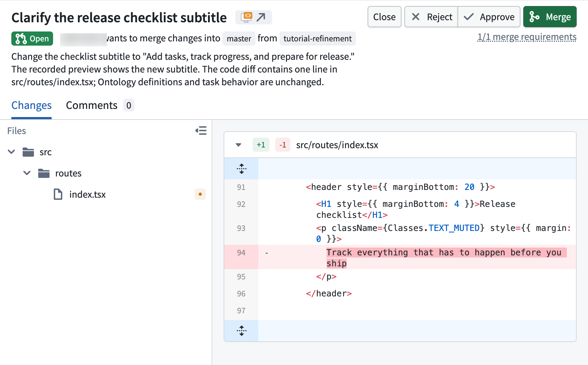Collapse the routes folder chevron

pos(27,173)
